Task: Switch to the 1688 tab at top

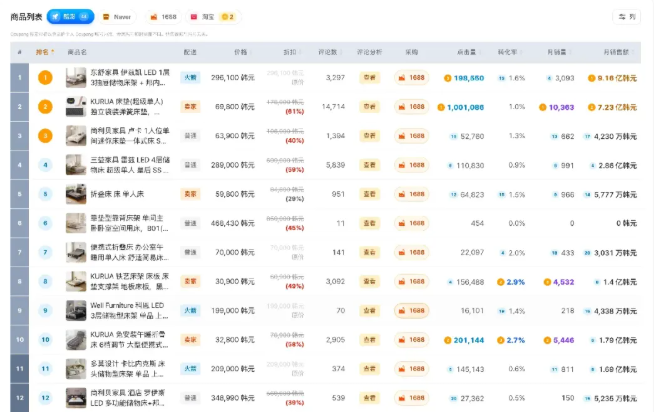Action: click(164, 17)
